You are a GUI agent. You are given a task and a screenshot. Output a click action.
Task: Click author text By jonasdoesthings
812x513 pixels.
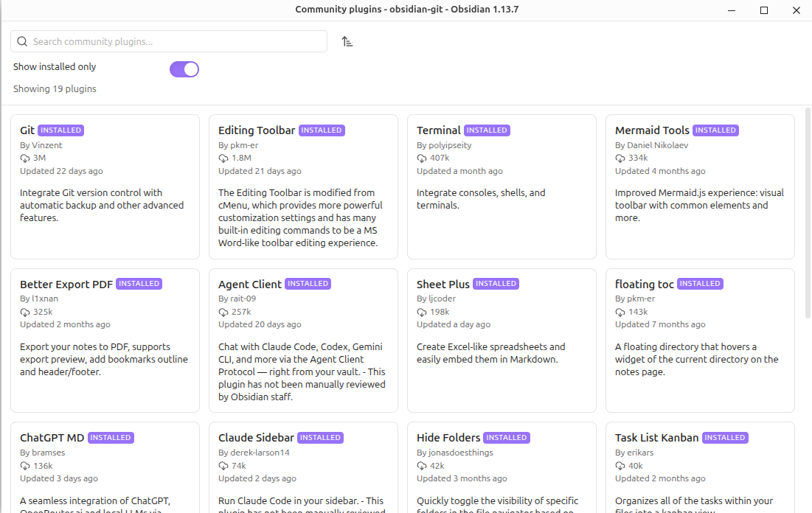tap(455, 453)
